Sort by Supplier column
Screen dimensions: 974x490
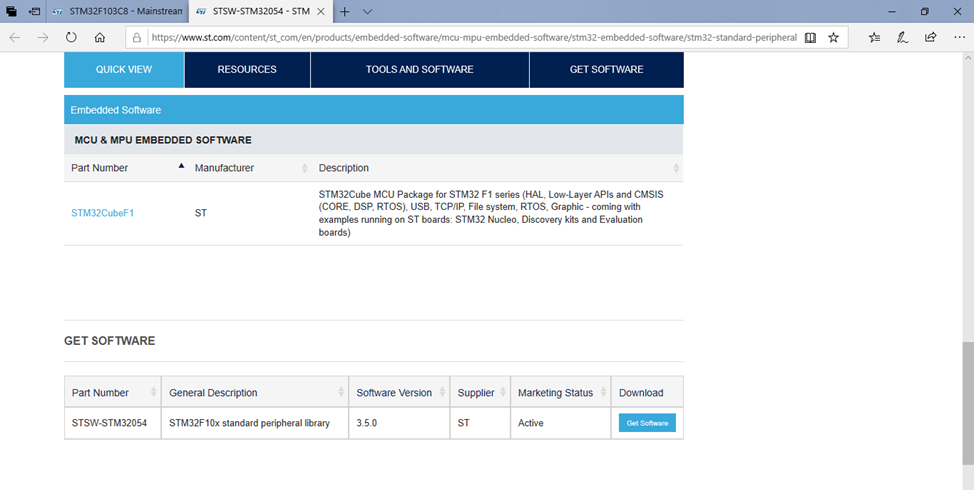click(x=480, y=392)
